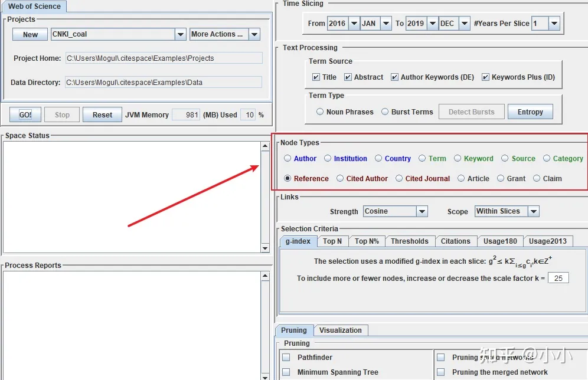
Task: Open the From year 2016 dropdown
Action: point(354,23)
